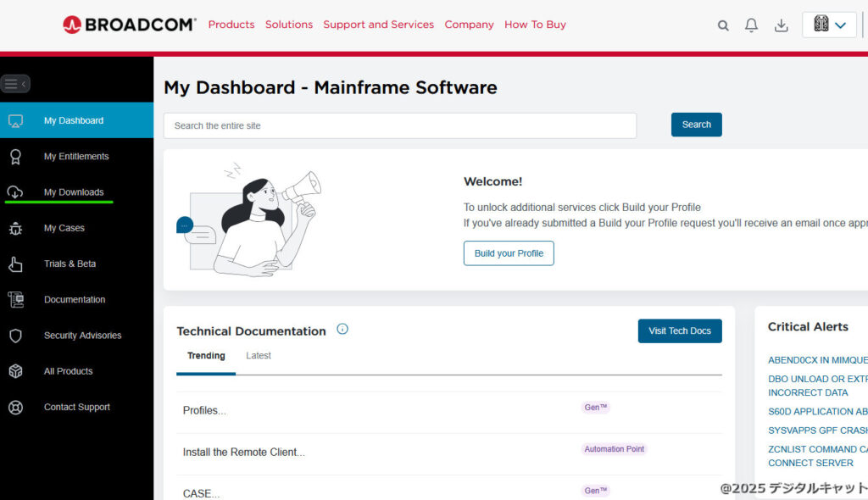Open the SYSVAPPS GPF CRASH alert link
The image size is (868, 500).
coord(817,431)
